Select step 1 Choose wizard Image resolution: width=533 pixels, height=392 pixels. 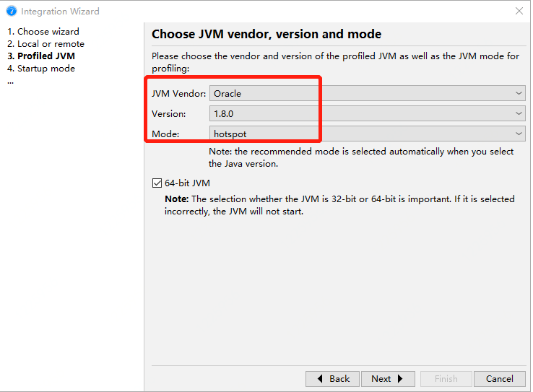tap(43, 32)
